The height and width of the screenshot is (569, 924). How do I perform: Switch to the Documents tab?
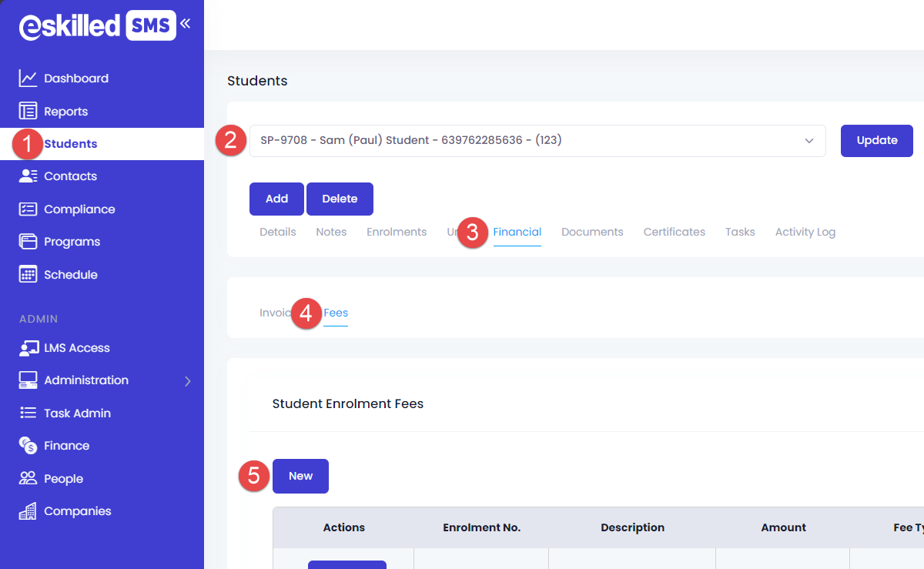pyautogui.click(x=592, y=232)
